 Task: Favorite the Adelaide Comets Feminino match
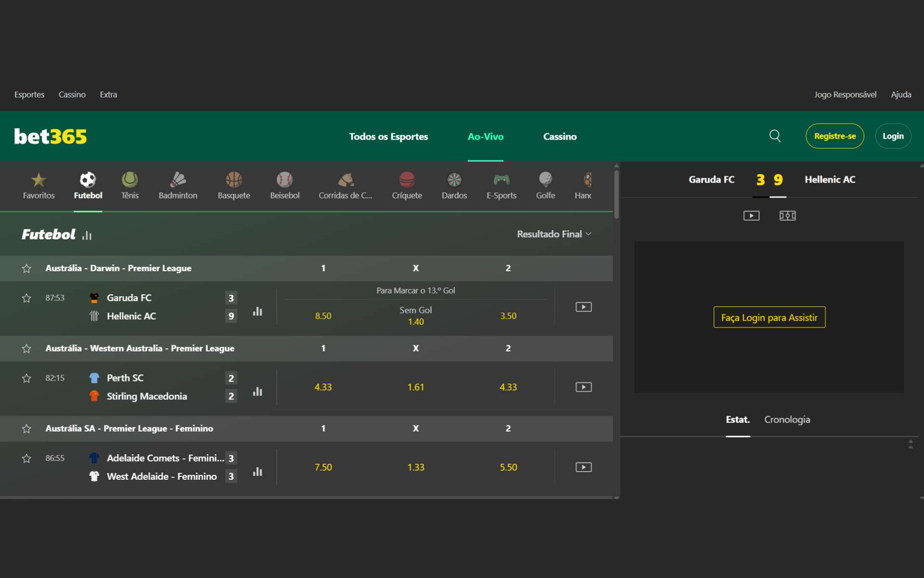pos(26,459)
